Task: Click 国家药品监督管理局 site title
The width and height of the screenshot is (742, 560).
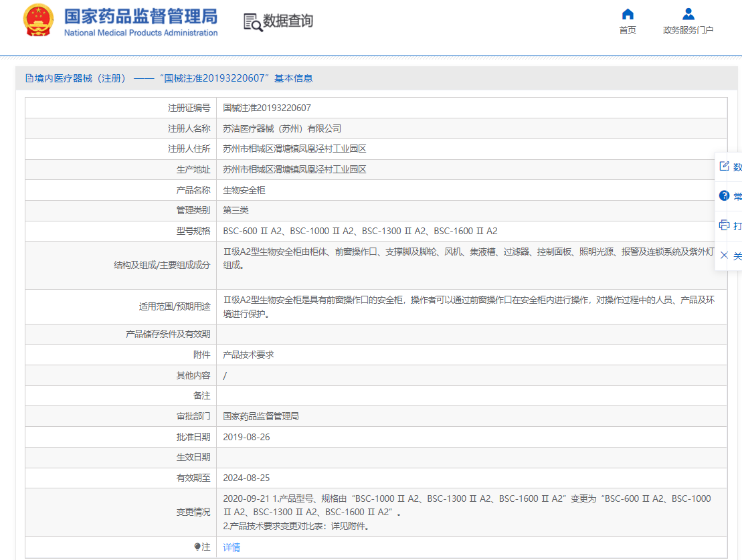Action: point(141,16)
